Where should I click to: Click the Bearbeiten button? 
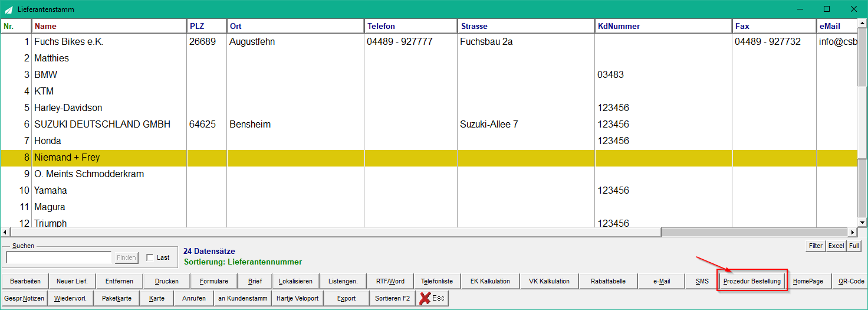pos(25,281)
